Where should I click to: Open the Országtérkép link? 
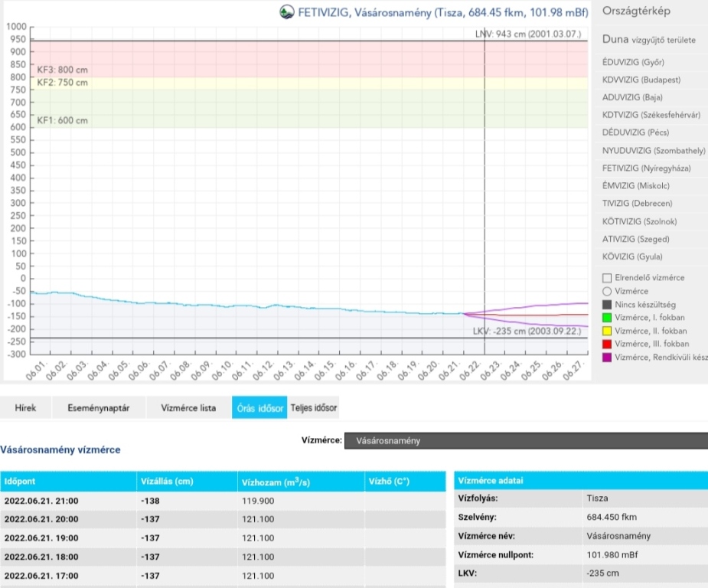tap(637, 11)
